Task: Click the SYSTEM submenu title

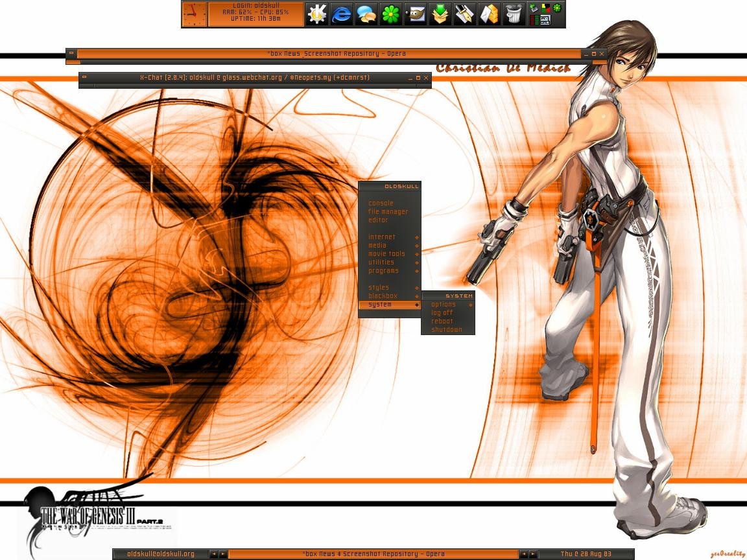Action: 448,296
